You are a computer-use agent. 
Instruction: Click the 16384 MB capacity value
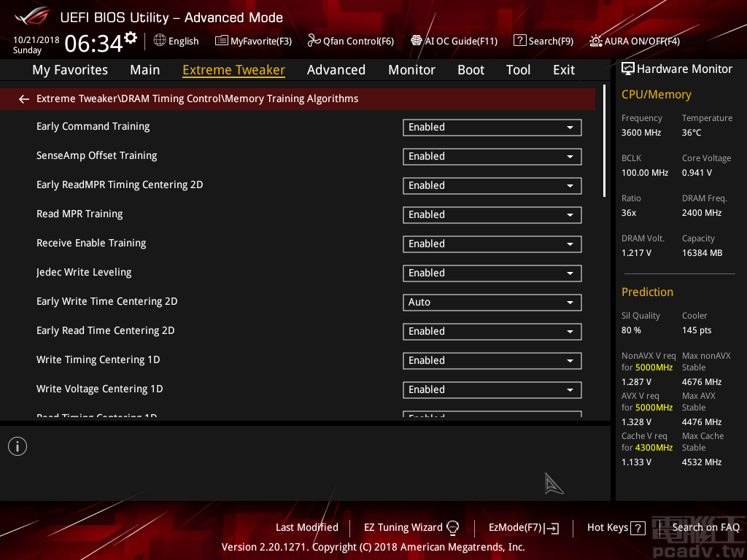702,253
